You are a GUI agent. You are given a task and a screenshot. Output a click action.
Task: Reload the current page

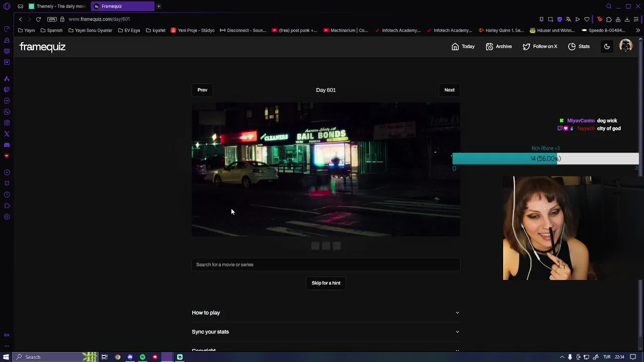[38, 19]
